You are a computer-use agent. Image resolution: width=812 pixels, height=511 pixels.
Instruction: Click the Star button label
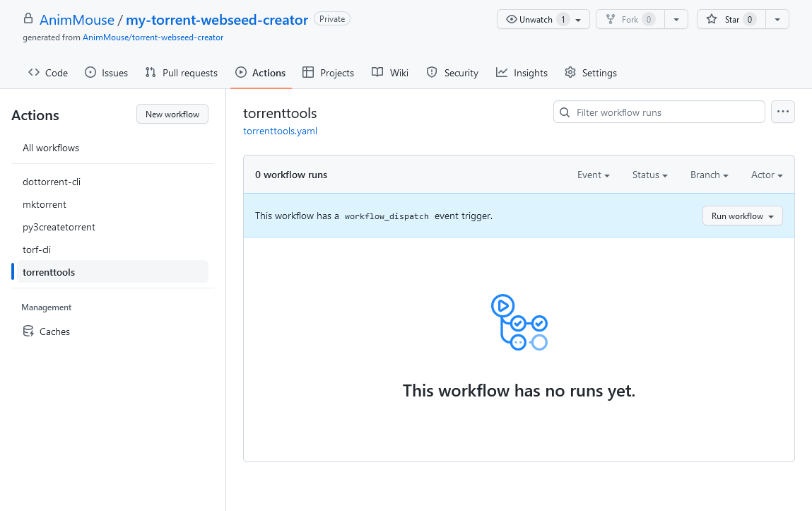(x=731, y=20)
